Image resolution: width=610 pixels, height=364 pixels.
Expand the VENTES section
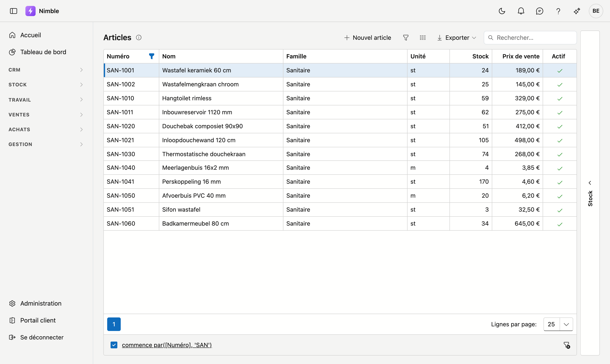tap(46, 114)
